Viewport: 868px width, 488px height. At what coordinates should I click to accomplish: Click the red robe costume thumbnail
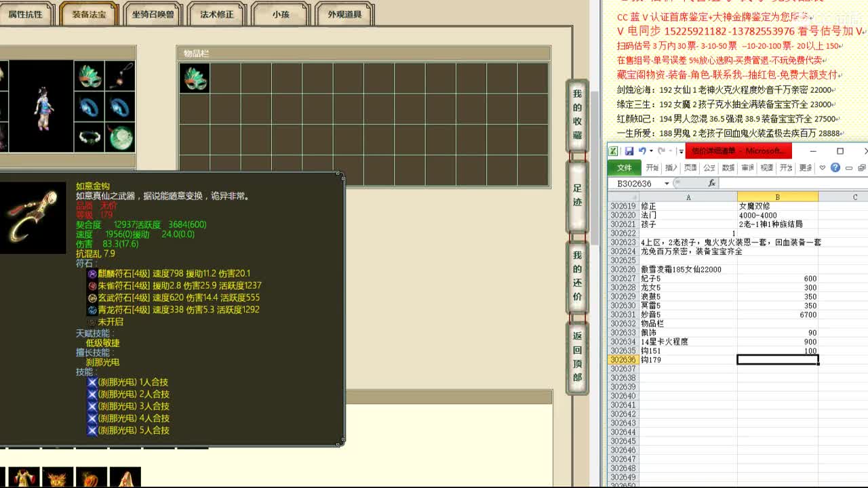coord(24,477)
